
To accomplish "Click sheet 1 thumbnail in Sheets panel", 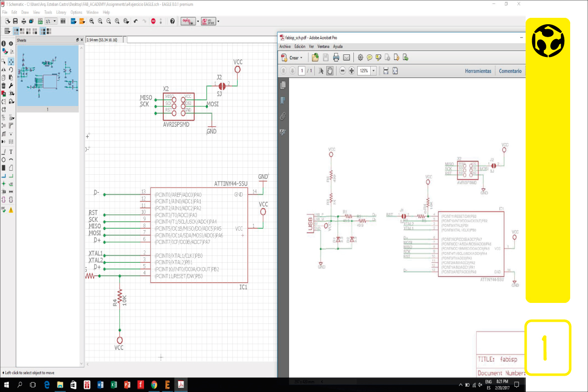I will [x=48, y=76].
